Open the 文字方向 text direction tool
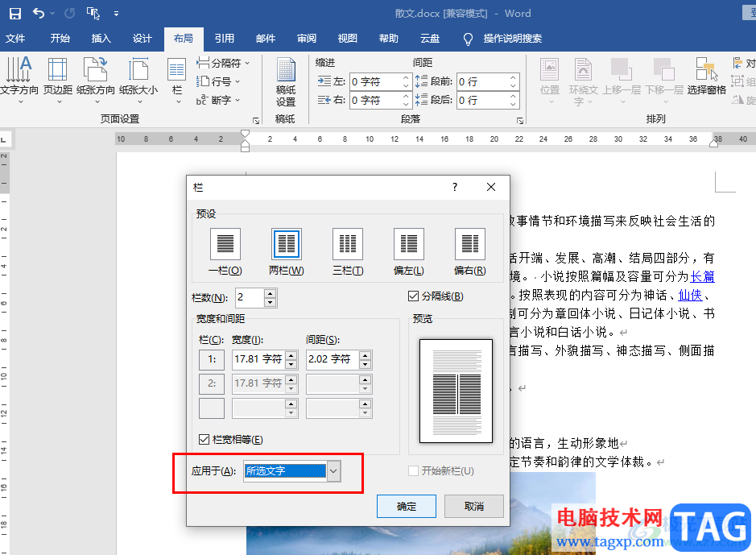Screen dimensions: 756x555 19,81
